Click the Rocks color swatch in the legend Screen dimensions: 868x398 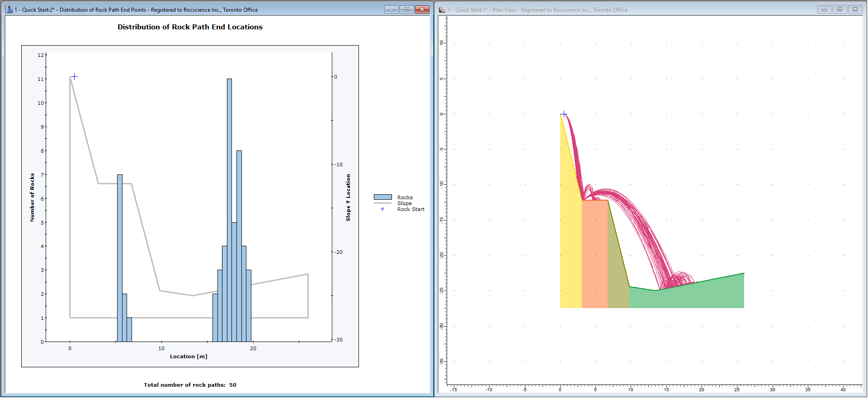click(x=382, y=197)
